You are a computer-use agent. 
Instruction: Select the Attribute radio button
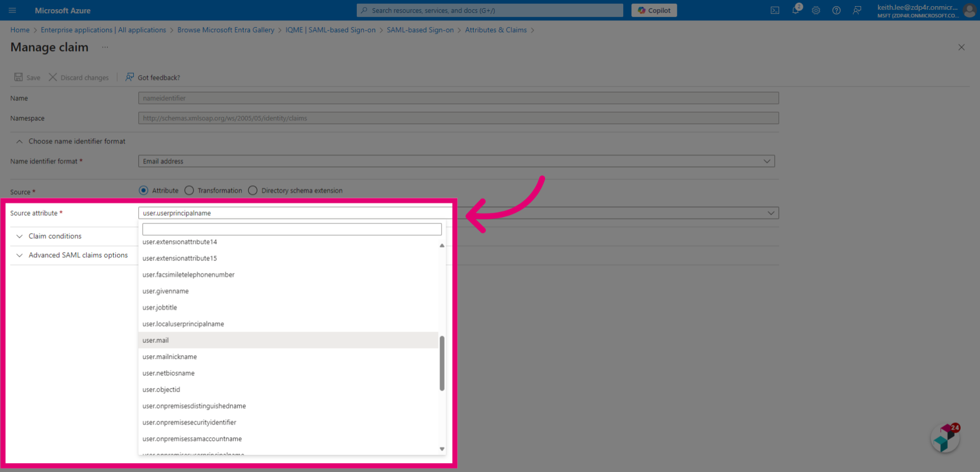[143, 190]
